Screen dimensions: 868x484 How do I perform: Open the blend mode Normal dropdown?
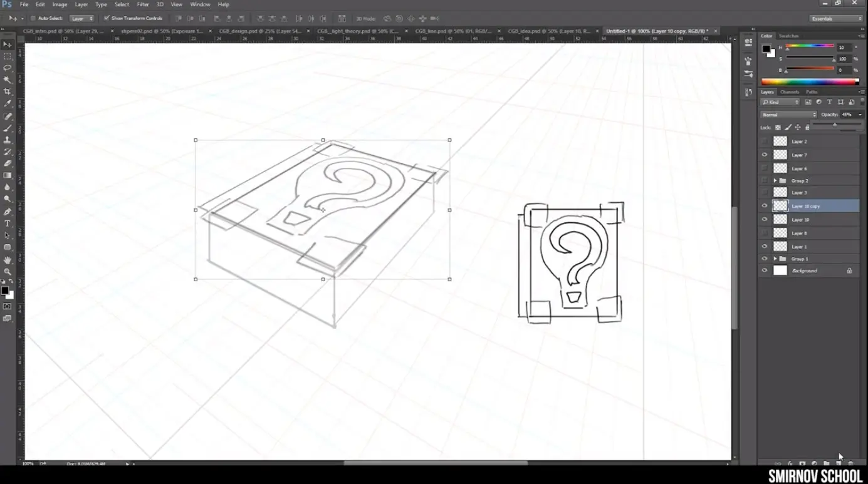pos(788,115)
